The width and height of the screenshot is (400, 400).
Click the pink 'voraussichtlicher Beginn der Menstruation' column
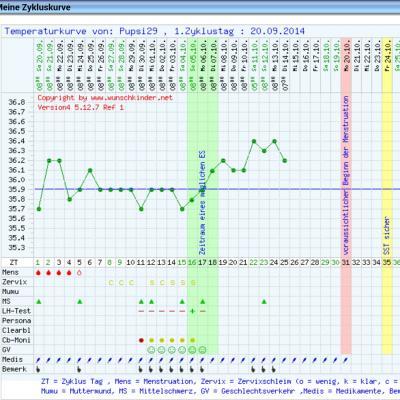click(x=346, y=196)
